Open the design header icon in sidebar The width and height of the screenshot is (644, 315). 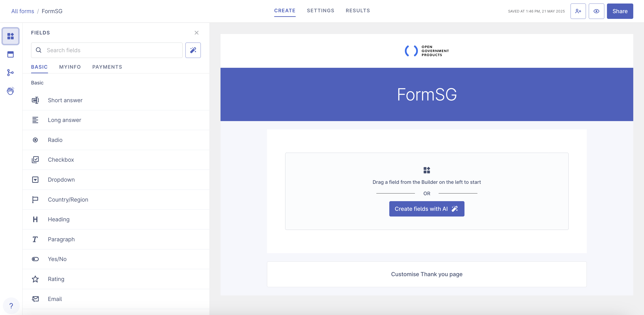click(11, 54)
